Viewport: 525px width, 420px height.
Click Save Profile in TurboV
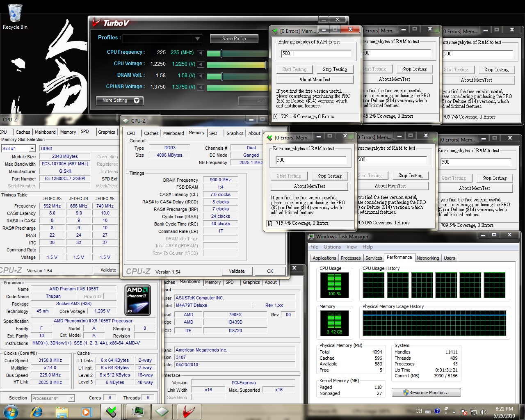coord(234,39)
